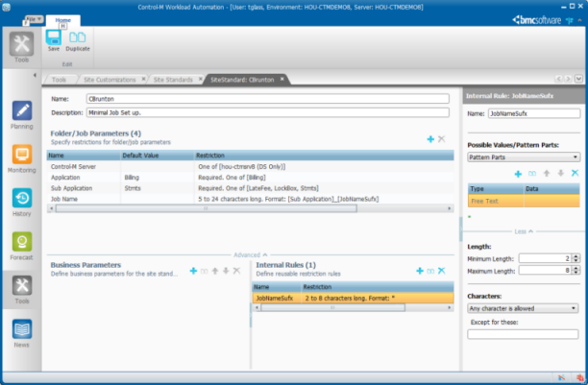The height and width of the screenshot is (385, 588).
Task: Select the Free Text pattern part row
Action: pyautogui.click(x=524, y=201)
